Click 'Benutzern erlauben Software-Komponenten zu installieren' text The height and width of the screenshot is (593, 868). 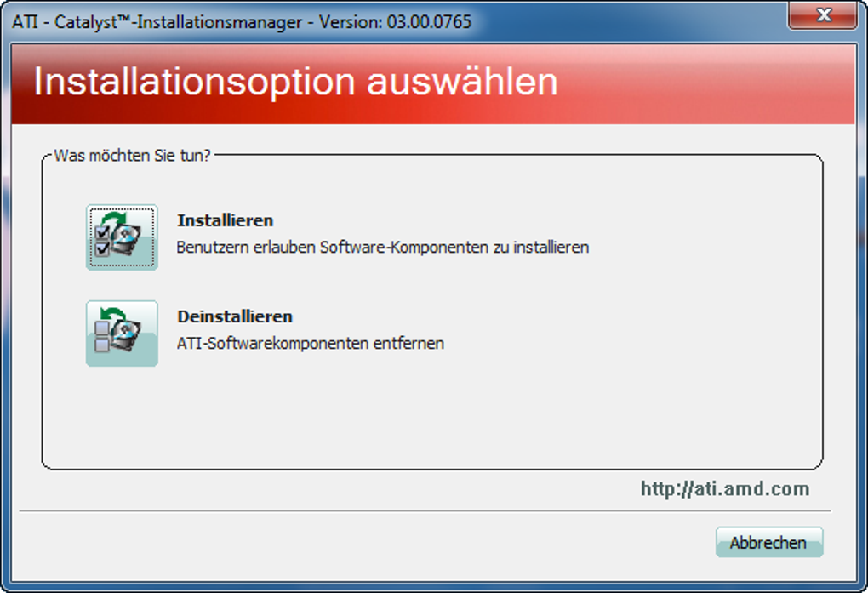[383, 247]
